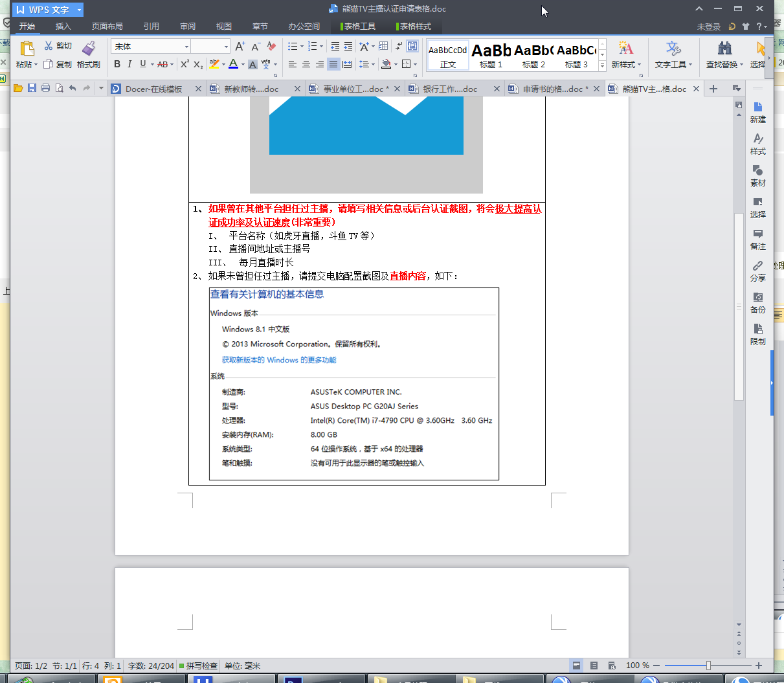The height and width of the screenshot is (683, 784).
Task: Toggle the 拼写检查 spell check status
Action: (x=198, y=666)
